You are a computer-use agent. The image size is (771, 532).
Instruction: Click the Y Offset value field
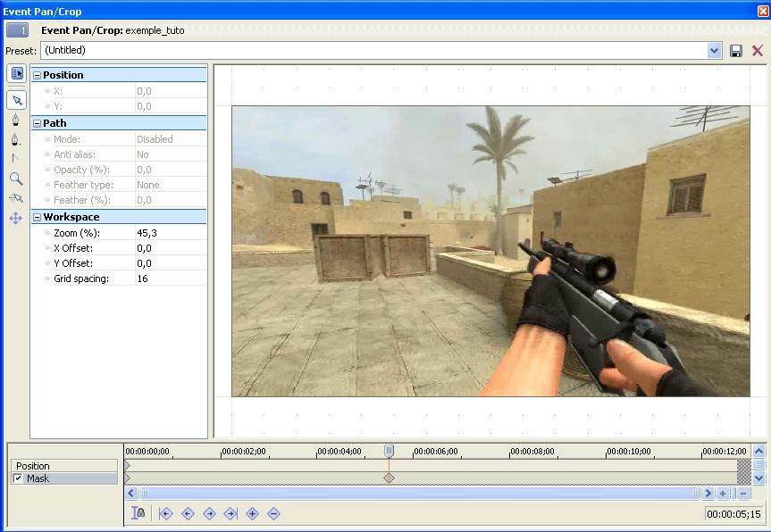[171, 263]
